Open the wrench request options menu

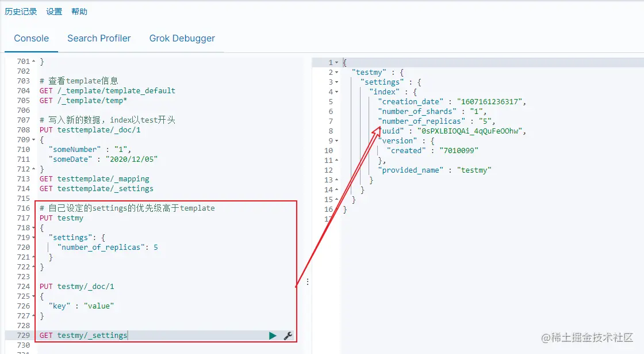click(x=288, y=336)
